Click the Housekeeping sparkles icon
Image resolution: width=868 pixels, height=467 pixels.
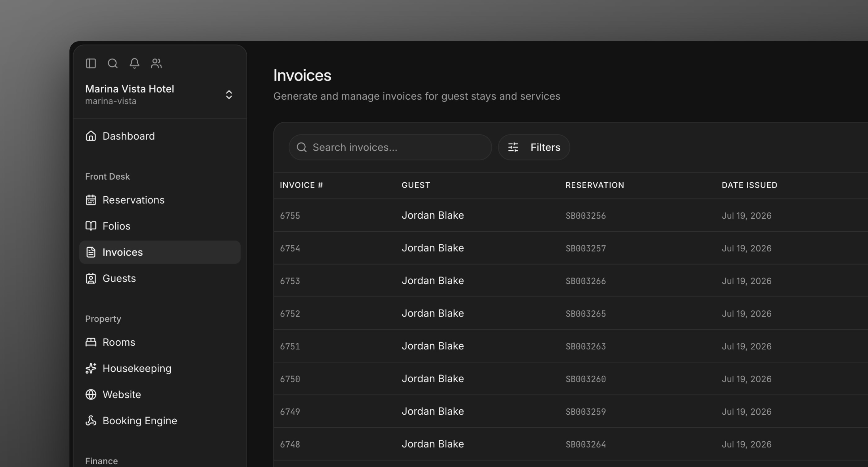(x=91, y=368)
